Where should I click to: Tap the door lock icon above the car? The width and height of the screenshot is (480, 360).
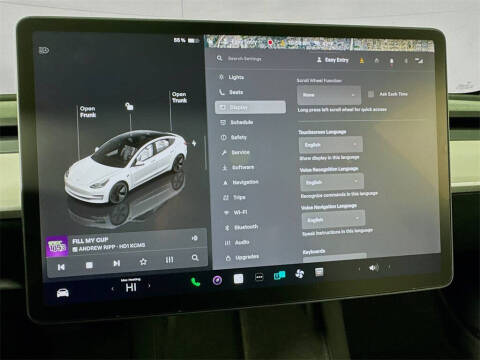coord(129,106)
